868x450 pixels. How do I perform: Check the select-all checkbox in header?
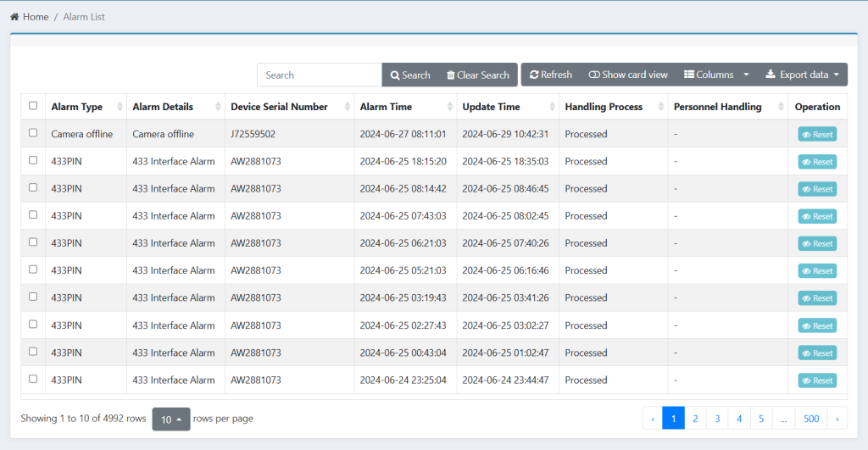point(33,106)
